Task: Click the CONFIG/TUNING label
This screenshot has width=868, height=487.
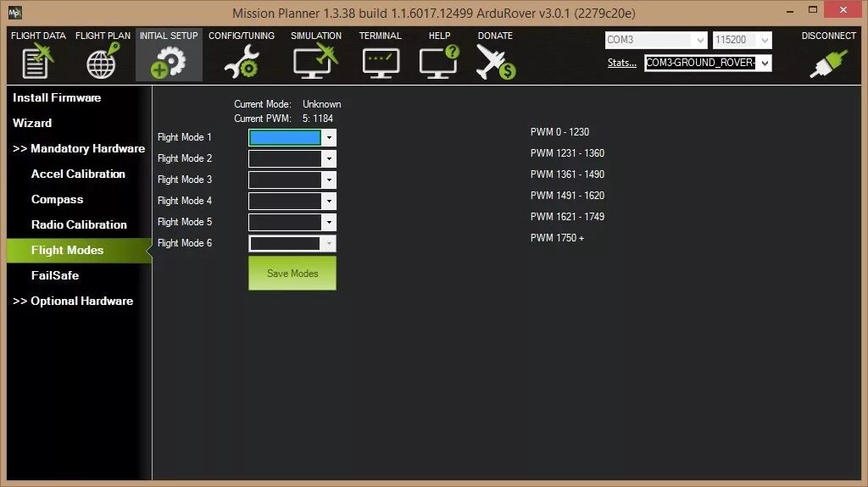Action: point(242,36)
